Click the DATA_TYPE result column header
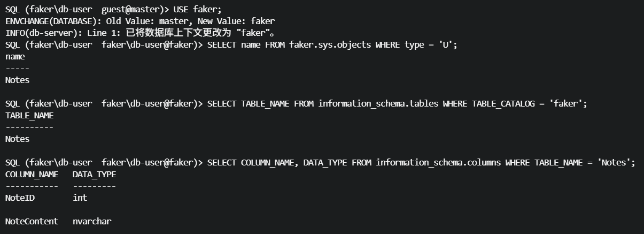Screen dimensions: 644x234 94,175
